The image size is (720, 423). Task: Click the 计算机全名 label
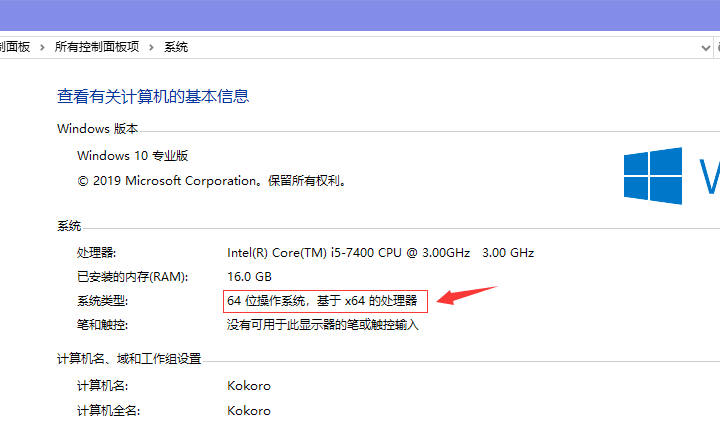(108, 410)
